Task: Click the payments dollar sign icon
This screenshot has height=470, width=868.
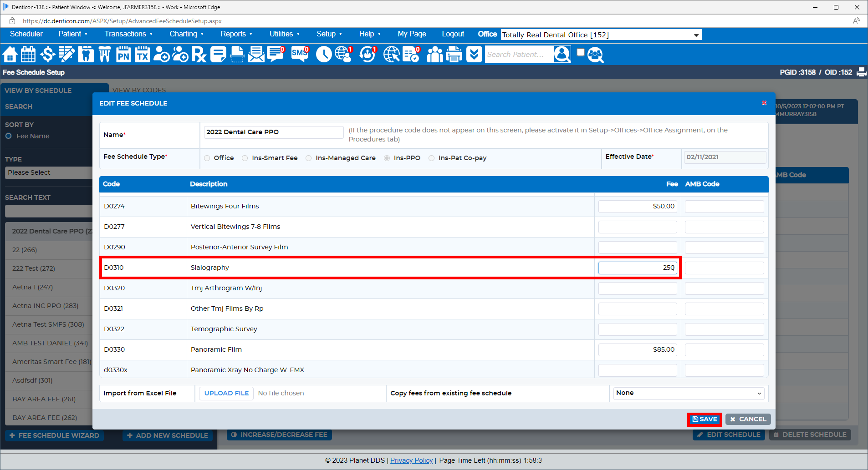Action: 47,54
